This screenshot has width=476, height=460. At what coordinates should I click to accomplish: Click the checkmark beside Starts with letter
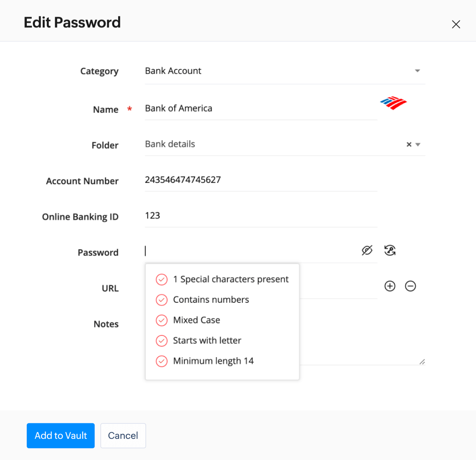(161, 341)
